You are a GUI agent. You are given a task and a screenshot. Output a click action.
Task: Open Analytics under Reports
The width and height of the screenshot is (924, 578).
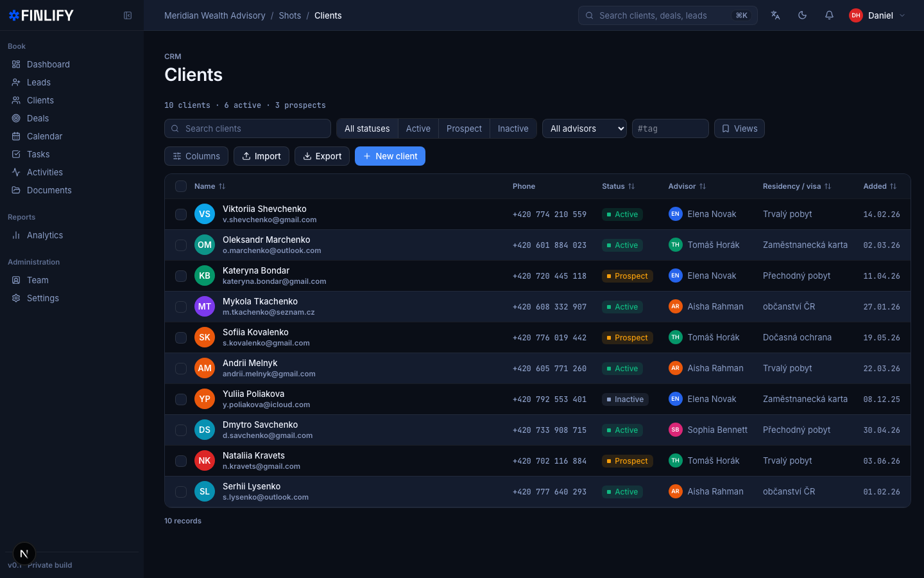72,235
